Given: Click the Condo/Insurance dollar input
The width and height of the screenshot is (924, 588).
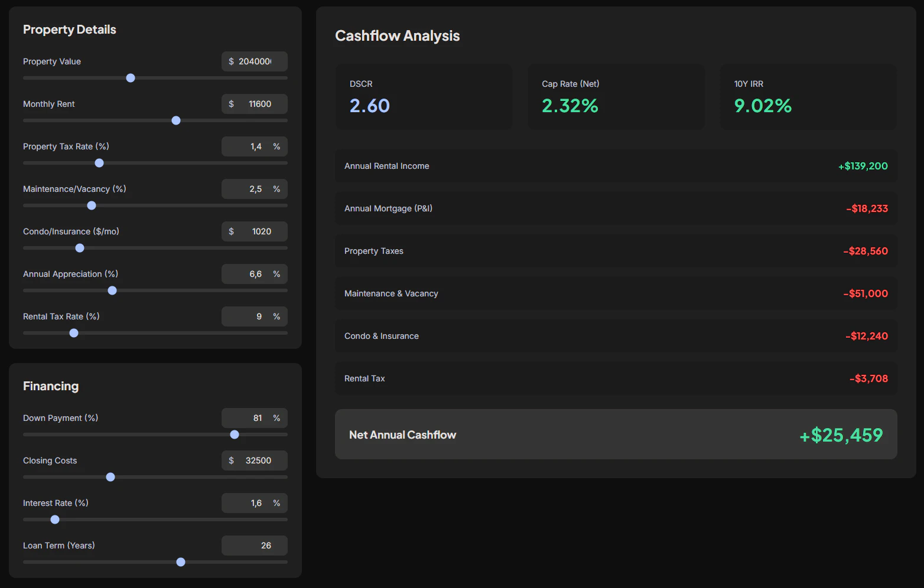Looking at the screenshot, I should tap(255, 231).
